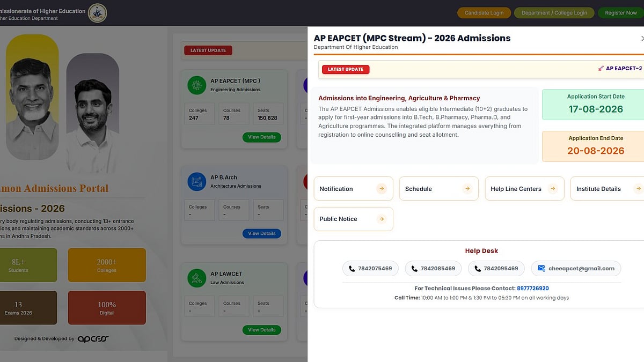Click the Higher Education emblem logo
The width and height of the screenshot is (644, 362).
tap(97, 13)
